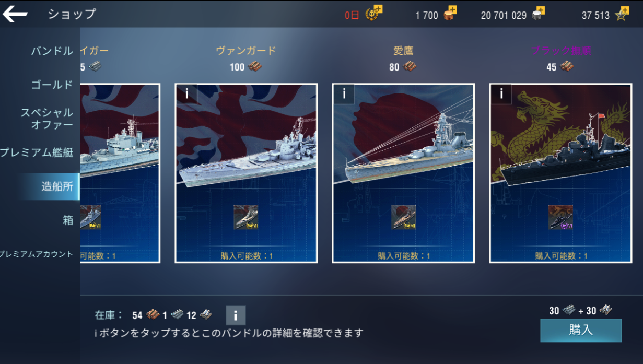The image size is (643, 364).
Task: Click the 購入 purchase button
Action: coord(581,331)
